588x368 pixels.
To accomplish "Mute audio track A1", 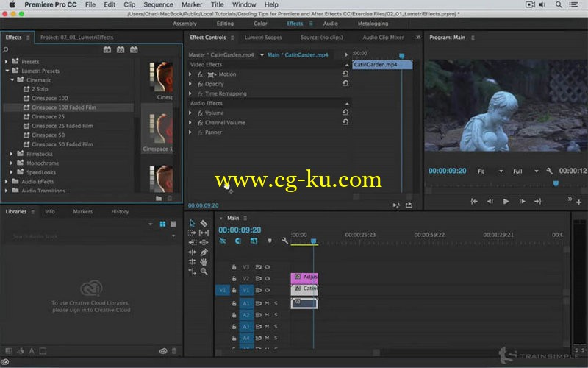I will (268, 303).
